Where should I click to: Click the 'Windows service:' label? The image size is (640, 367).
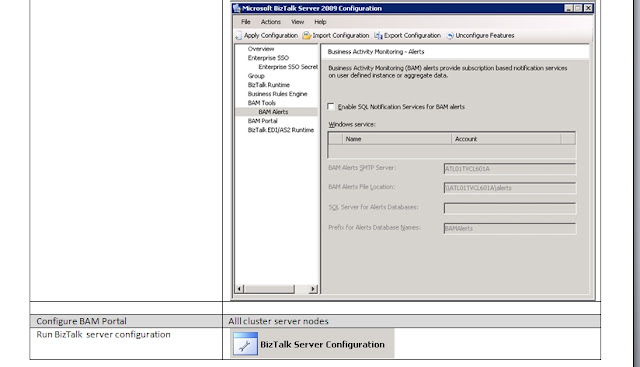(352, 124)
